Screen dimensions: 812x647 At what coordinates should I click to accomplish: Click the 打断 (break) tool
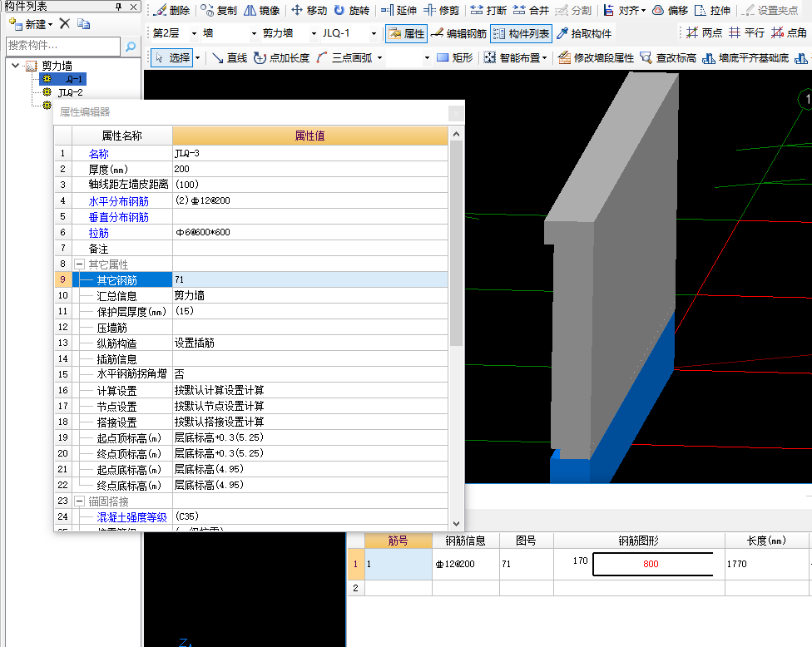(489, 10)
